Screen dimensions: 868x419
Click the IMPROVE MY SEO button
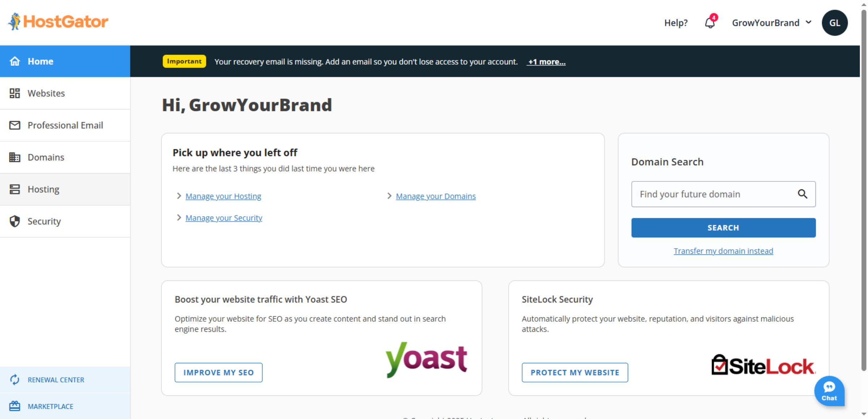point(218,372)
